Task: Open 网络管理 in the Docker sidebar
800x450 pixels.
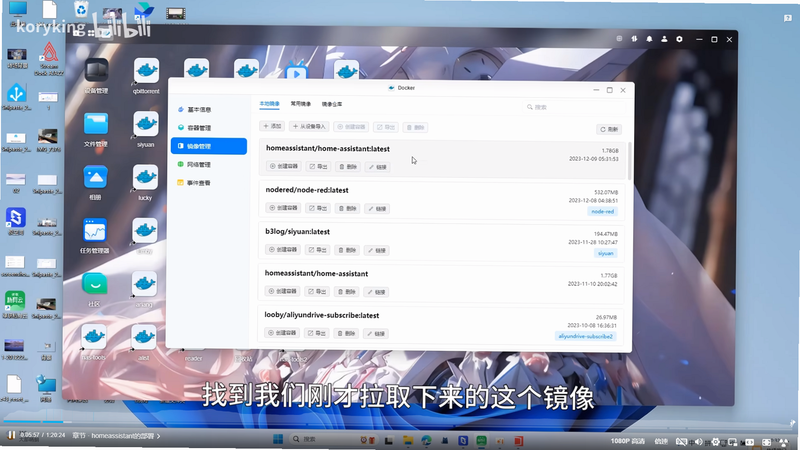Action: [209, 164]
